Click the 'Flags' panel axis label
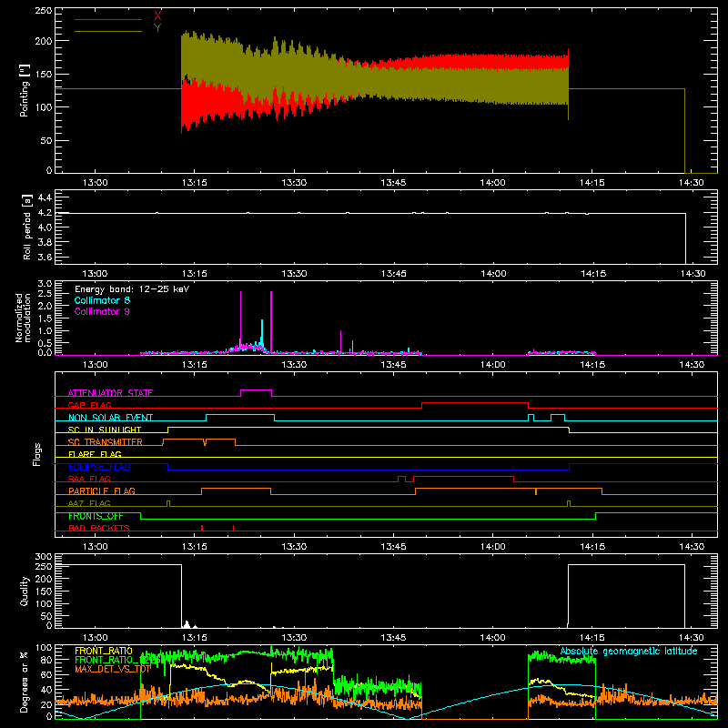The height and width of the screenshot is (728, 728). [x=37, y=454]
